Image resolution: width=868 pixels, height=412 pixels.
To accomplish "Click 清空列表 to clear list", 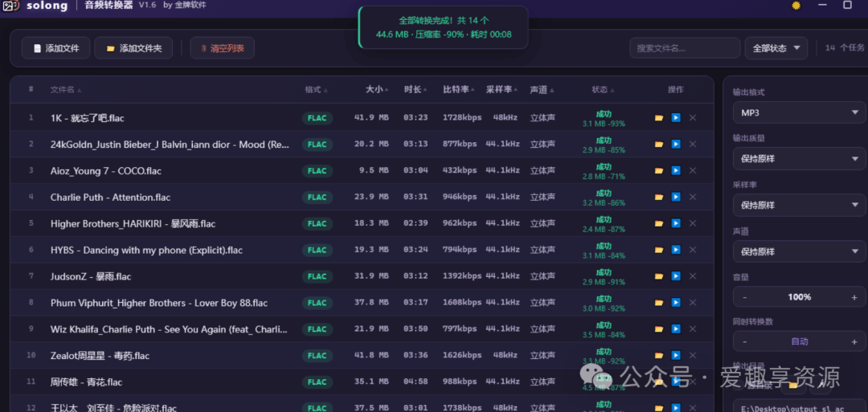I will 222,48.
